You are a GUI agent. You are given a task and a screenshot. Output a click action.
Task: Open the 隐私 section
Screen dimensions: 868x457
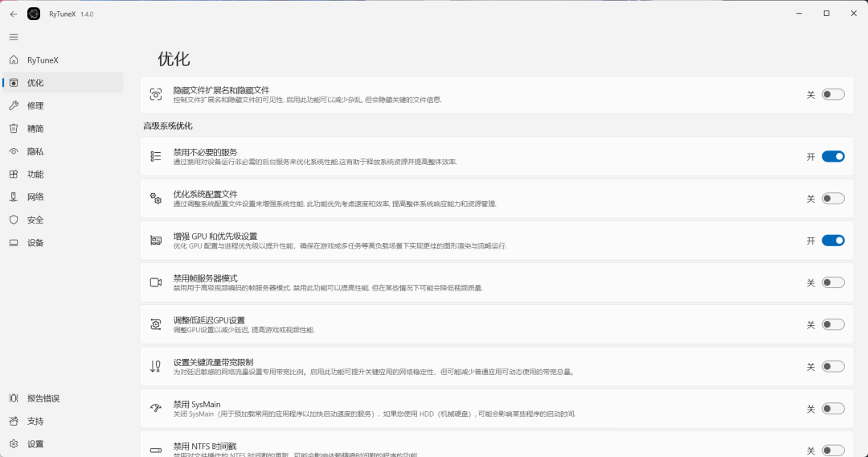pyautogui.click(x=63, y=151)
